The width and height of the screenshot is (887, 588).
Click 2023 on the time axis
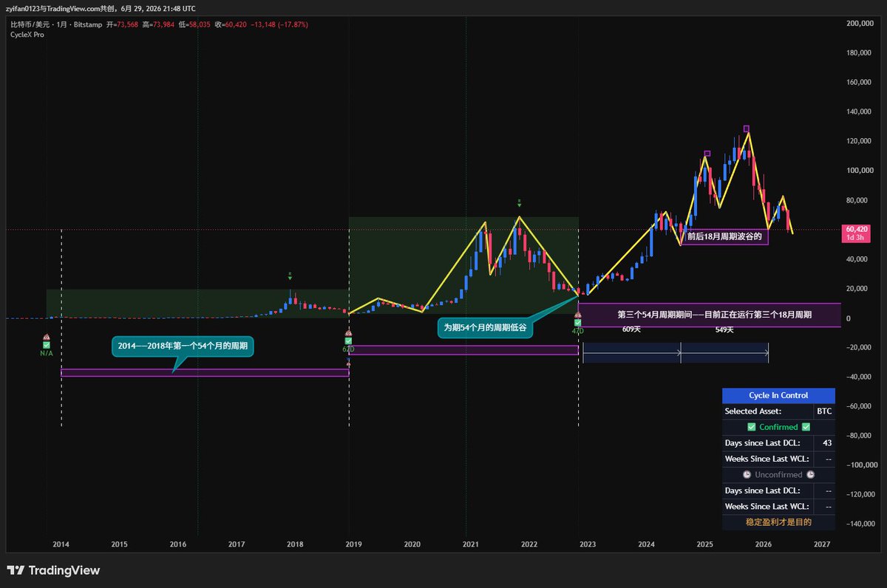[x=588, y=544]
